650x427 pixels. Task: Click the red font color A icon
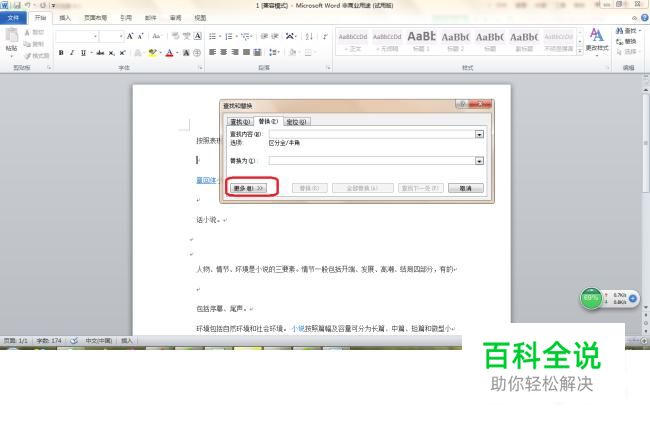pos(170,53)
